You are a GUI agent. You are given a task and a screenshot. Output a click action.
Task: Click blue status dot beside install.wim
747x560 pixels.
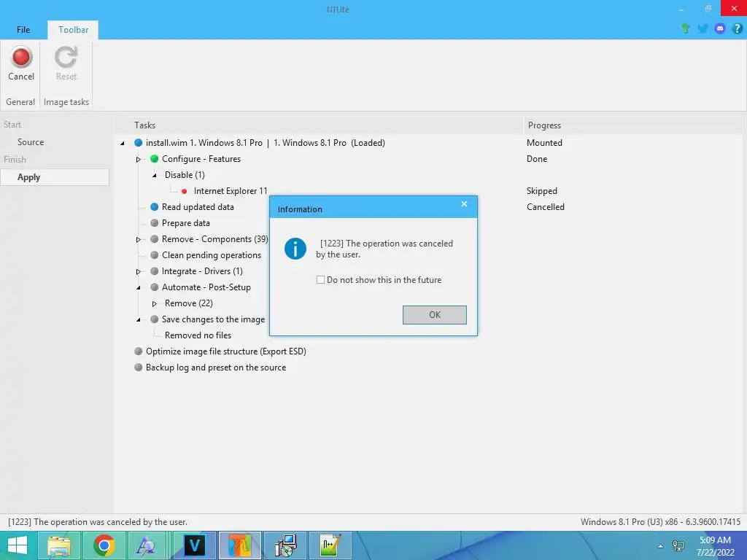point(138,142)
